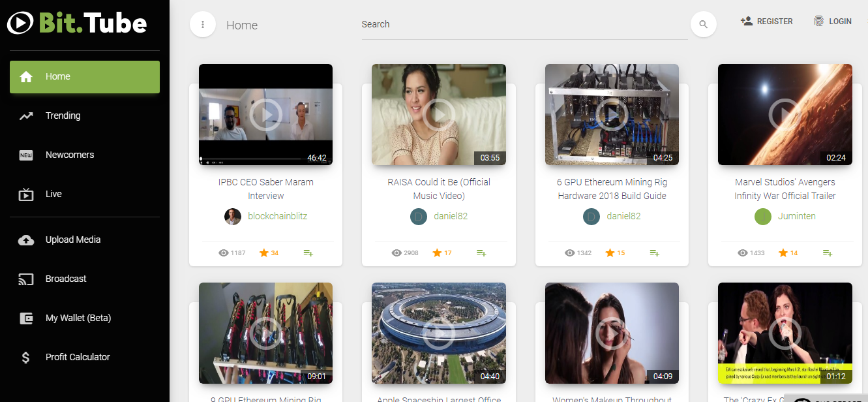Viewport: 868px width, 402px height.
Task: Click the Bit.Tube play logo
Action: click(x=20, y=23)
